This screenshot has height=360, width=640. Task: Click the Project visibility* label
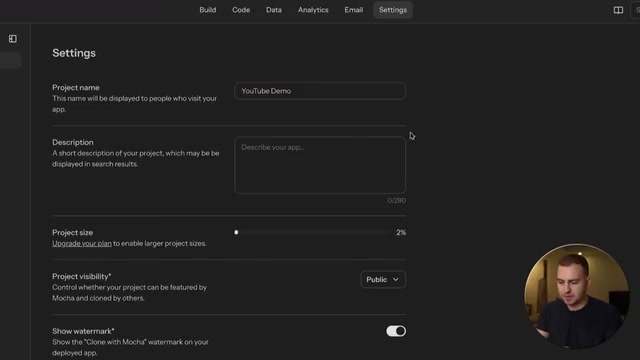tap(82, 276)
